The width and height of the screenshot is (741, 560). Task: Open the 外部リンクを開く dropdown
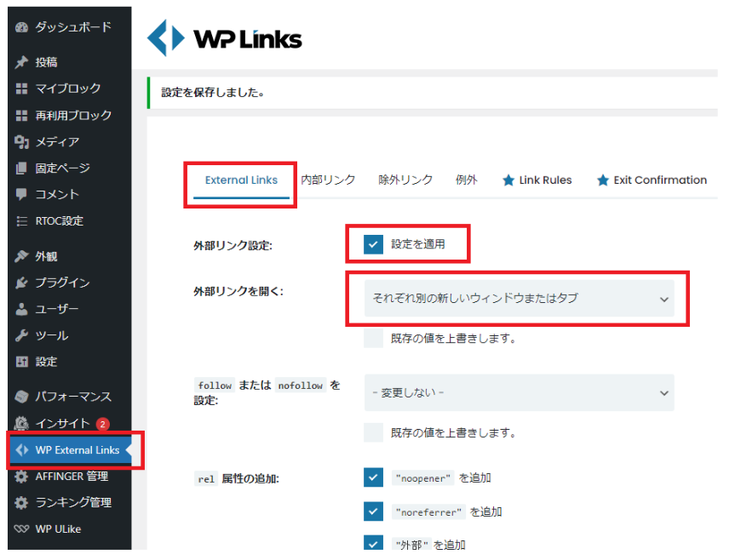click(x=519, y=299)
